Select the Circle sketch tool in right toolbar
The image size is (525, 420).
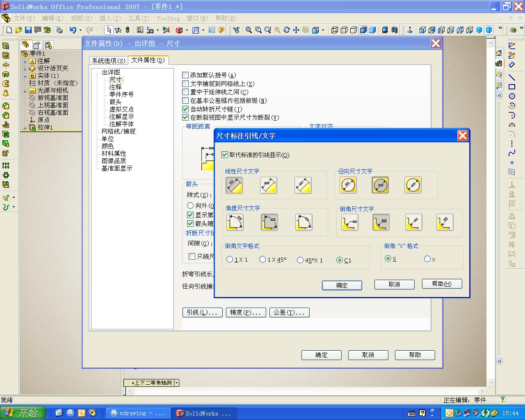(x=512, y=96)
